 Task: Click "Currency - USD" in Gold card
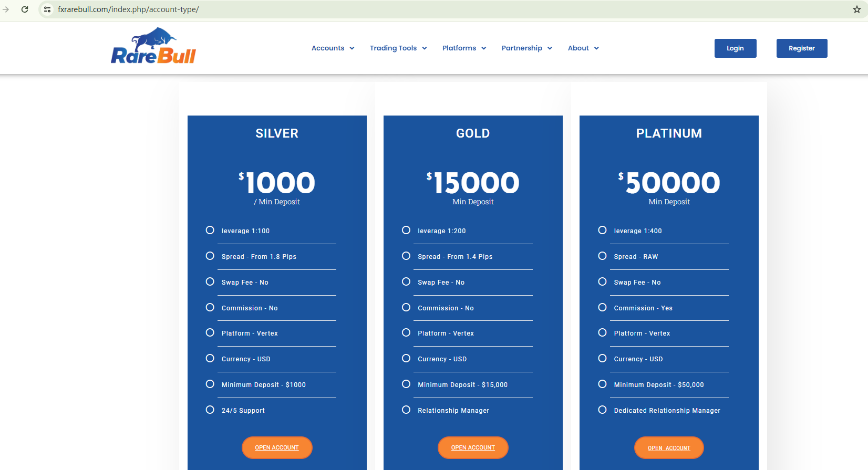(442, 359)
